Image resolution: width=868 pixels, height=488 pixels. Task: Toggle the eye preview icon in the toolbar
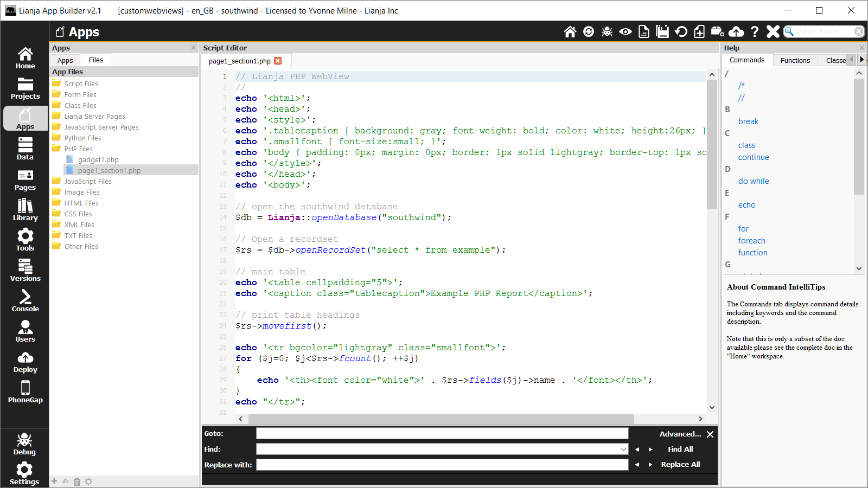point(626,32)
